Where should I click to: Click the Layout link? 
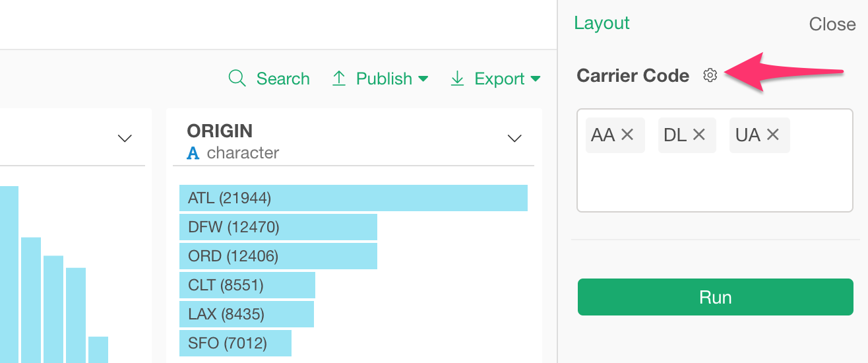602,23
